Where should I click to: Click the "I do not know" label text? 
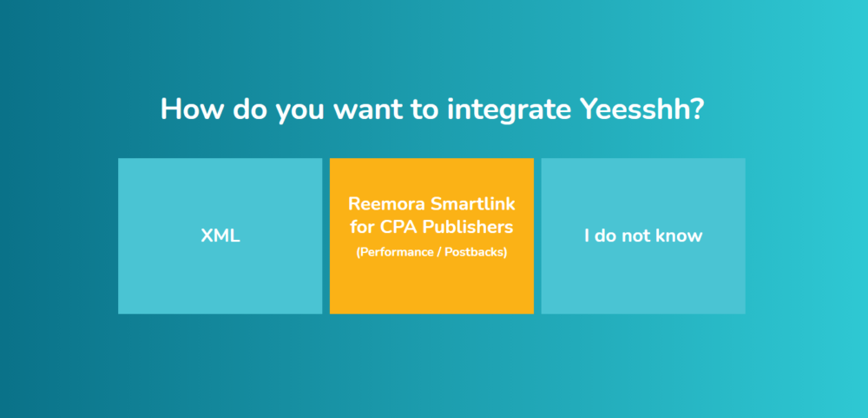tap(643, 236)
